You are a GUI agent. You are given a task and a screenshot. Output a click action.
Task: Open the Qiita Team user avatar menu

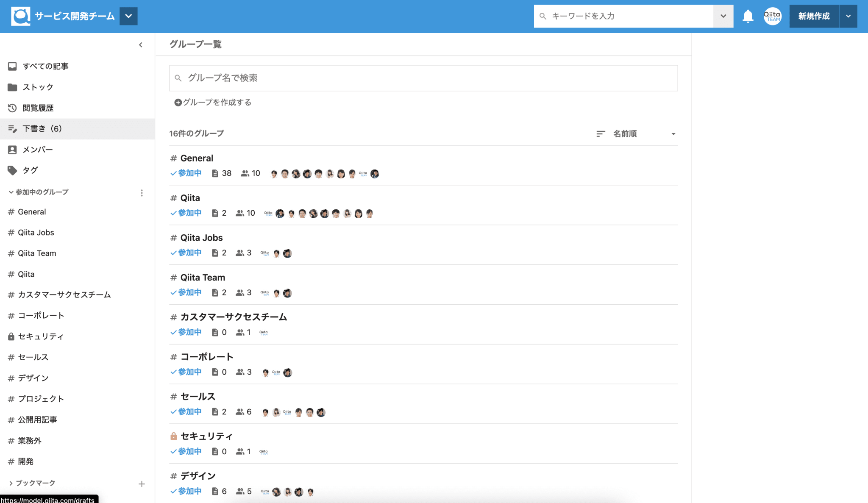[x=772, y=16]
